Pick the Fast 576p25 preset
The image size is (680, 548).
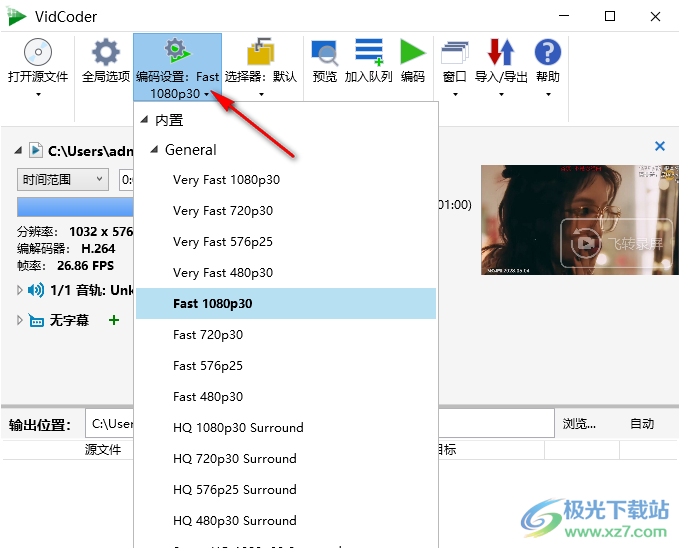286,365
